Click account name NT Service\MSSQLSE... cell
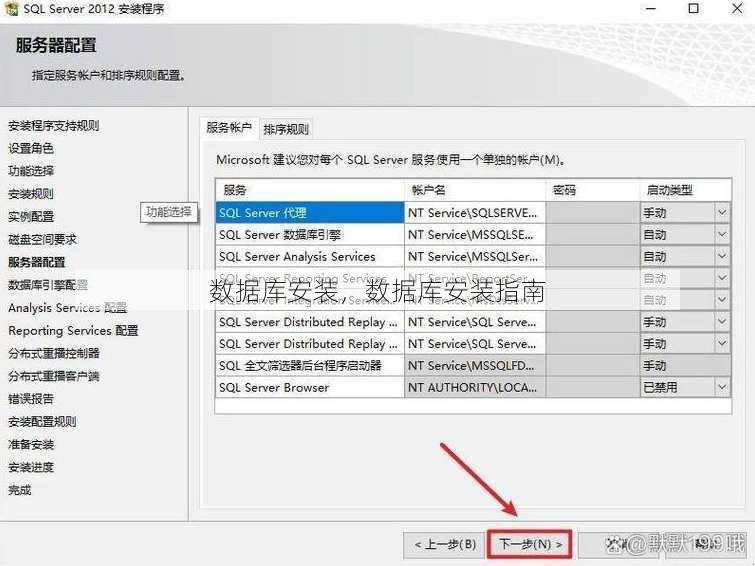 475,235
